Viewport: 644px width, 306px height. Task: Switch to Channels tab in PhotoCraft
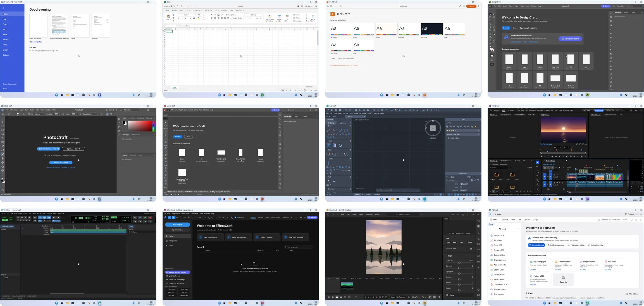click(133, 155)
